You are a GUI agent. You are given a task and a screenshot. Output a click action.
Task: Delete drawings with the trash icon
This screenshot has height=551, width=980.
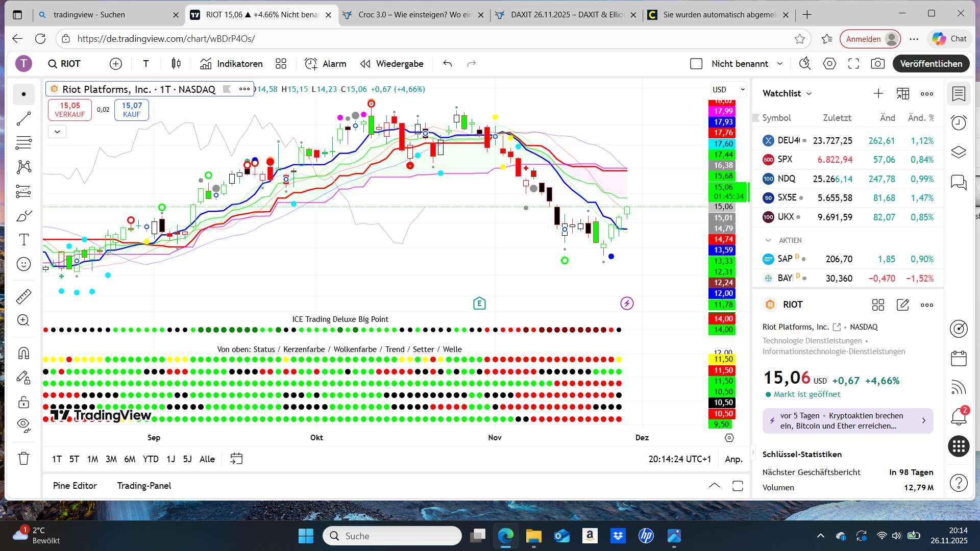(x=24, y=458)
